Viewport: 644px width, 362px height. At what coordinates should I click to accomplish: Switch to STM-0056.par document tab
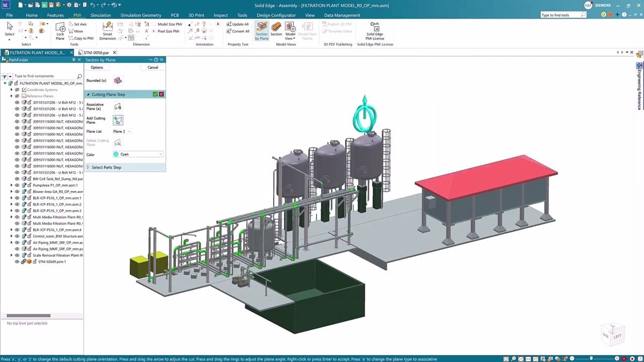tap(96, 52)
